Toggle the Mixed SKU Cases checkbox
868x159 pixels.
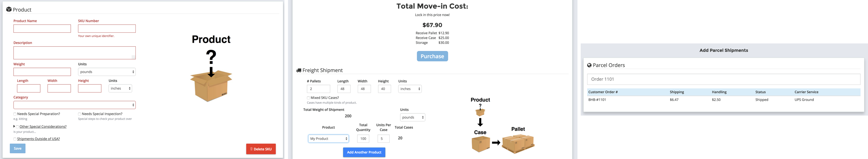tap(308, 98)
